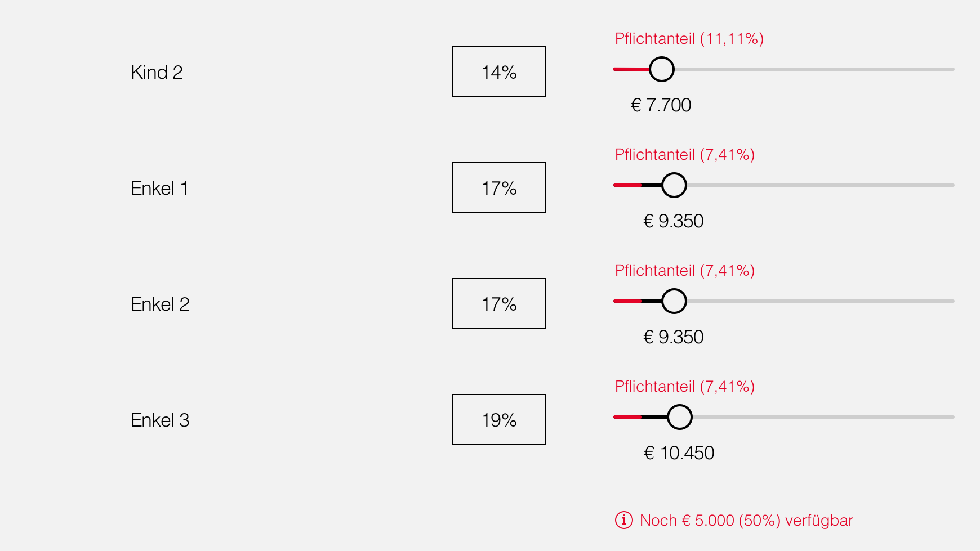Click the Enkel 3 slider handle
The height and width of the screenshot is (551, 980).
coord(680,417)
